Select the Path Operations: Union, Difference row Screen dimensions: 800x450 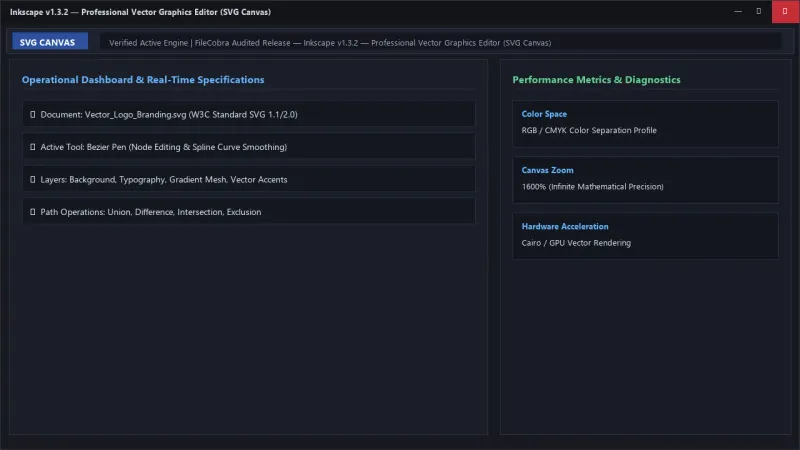pyautogui.click(x=249, y=212)
